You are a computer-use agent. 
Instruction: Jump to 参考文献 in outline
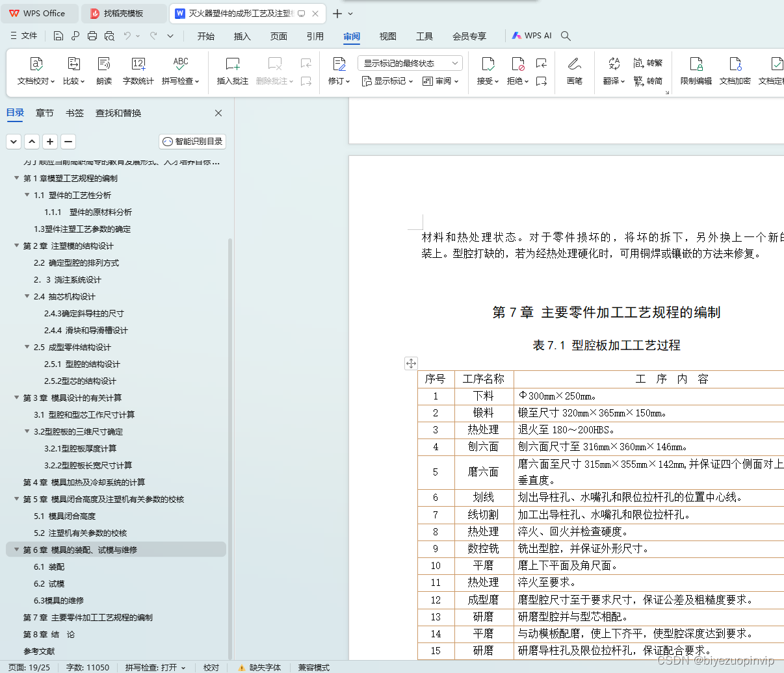coord(39,651)
